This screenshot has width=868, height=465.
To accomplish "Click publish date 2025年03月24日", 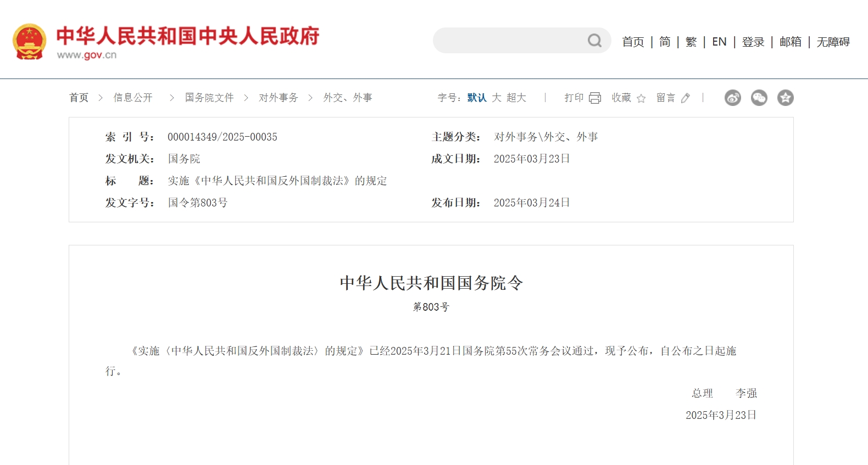I will [x=532, y=203].
